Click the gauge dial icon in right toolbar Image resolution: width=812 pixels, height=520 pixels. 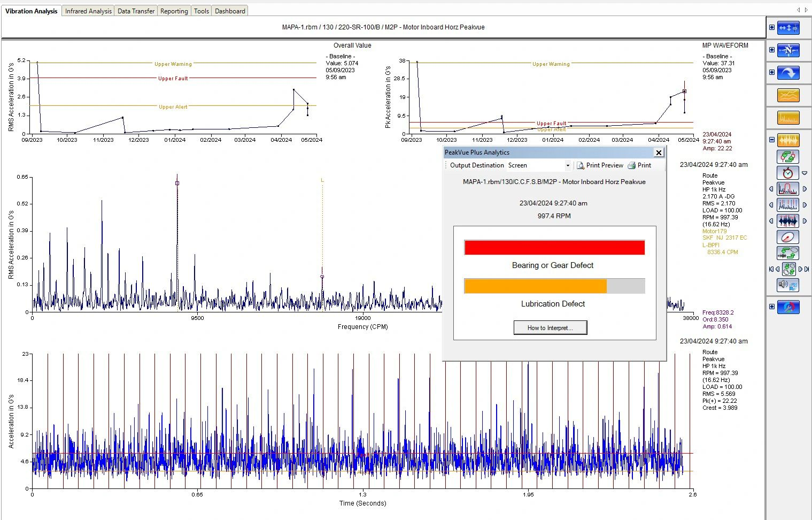788,237
